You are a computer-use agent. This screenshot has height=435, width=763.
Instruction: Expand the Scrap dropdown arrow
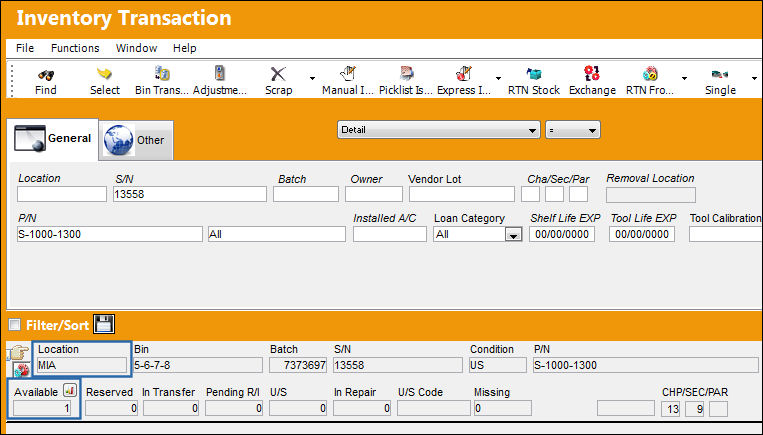(312, 78)
